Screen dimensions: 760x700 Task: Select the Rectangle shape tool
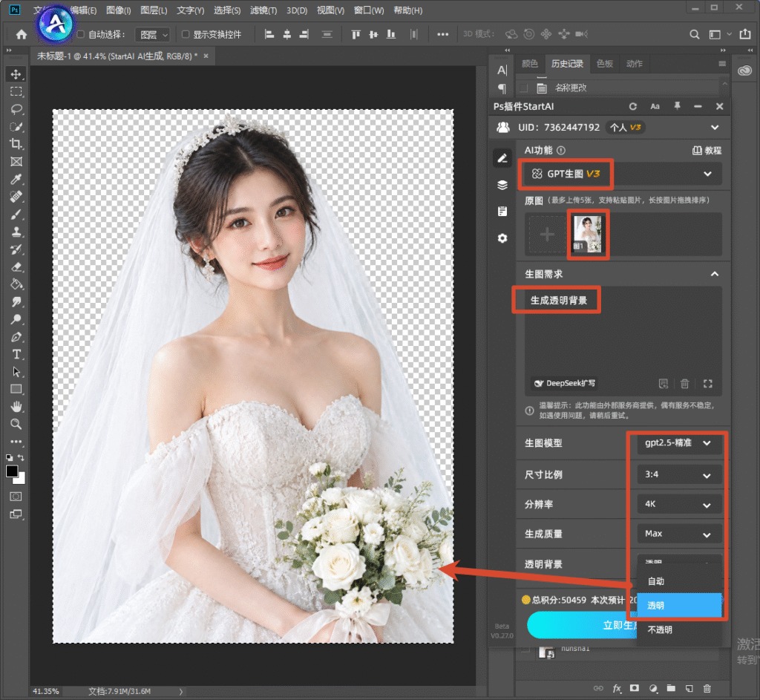16,389
